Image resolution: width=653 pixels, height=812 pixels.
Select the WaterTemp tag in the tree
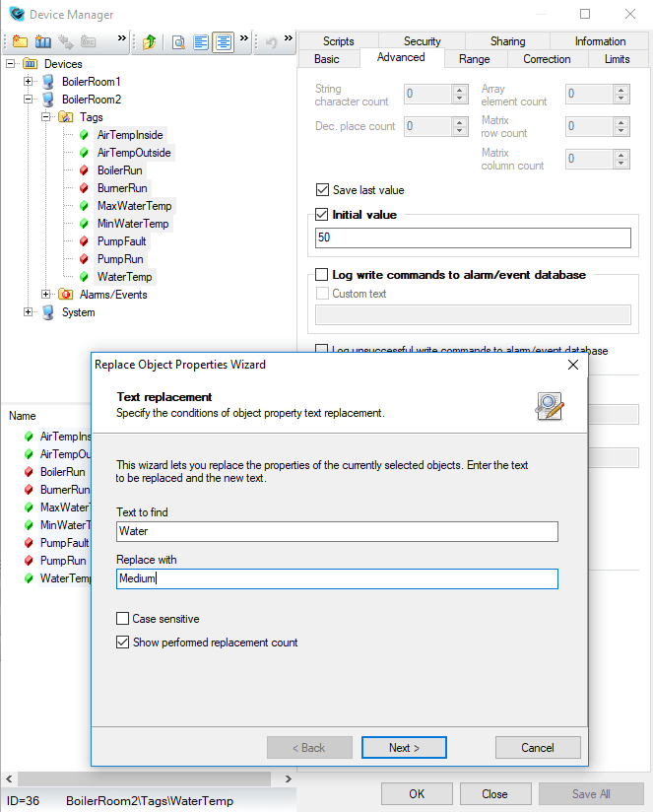[x=124, y=277]
